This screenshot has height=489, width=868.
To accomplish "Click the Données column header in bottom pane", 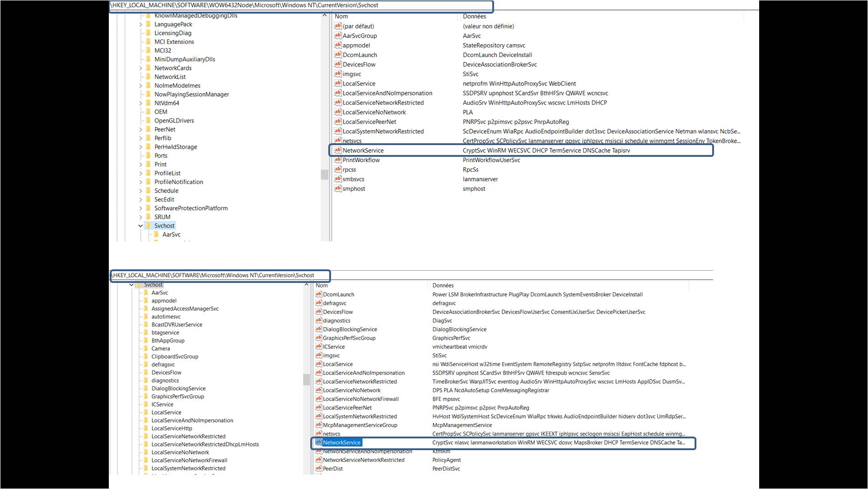I will pyautogui.click(x=443, y=286).
